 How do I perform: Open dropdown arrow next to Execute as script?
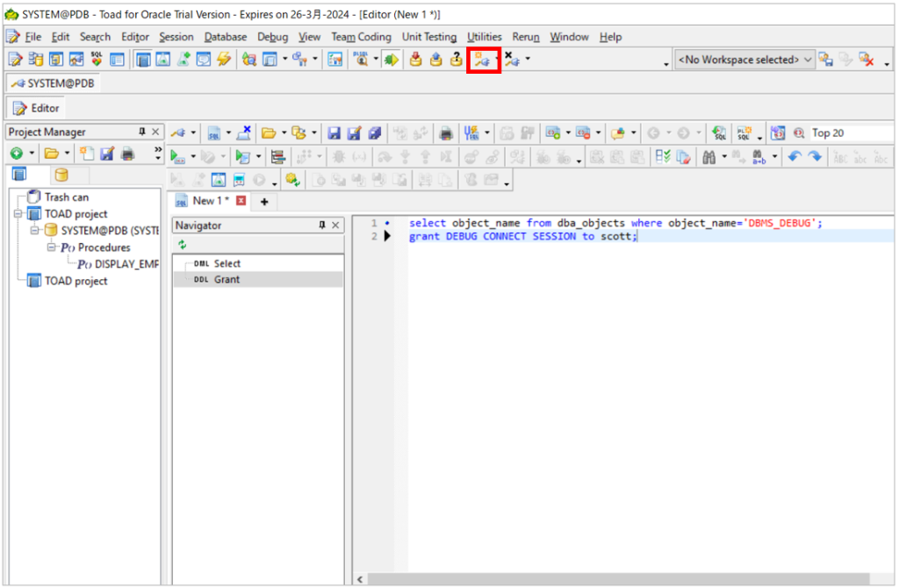click(x=259, y=156)
